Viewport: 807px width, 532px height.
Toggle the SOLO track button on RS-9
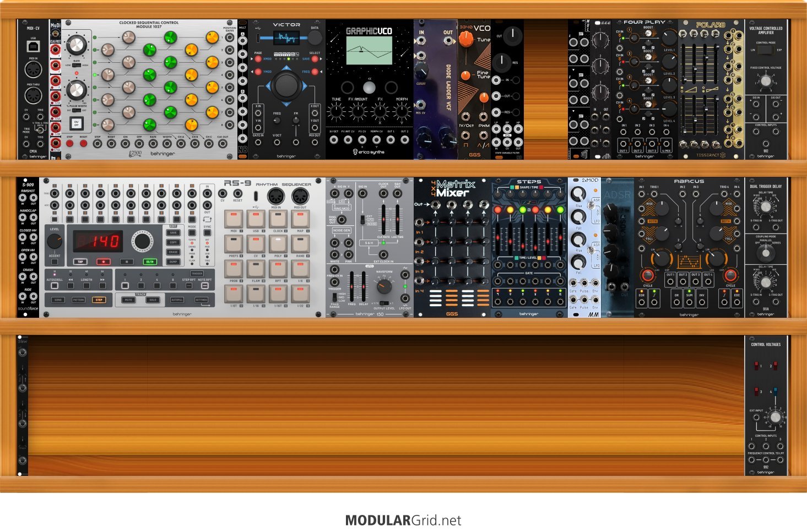(153, 300)
